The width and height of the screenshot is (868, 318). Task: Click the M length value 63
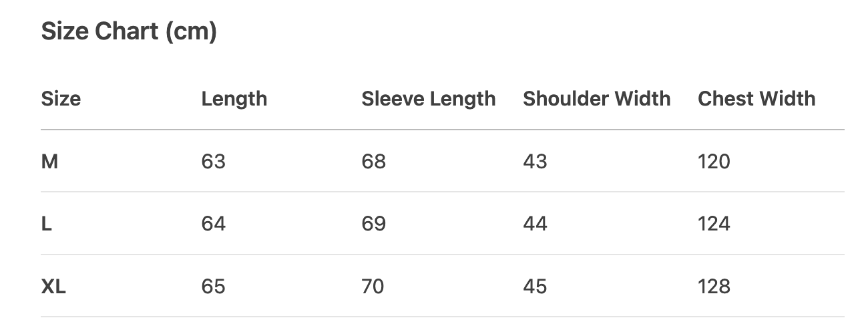214,162
